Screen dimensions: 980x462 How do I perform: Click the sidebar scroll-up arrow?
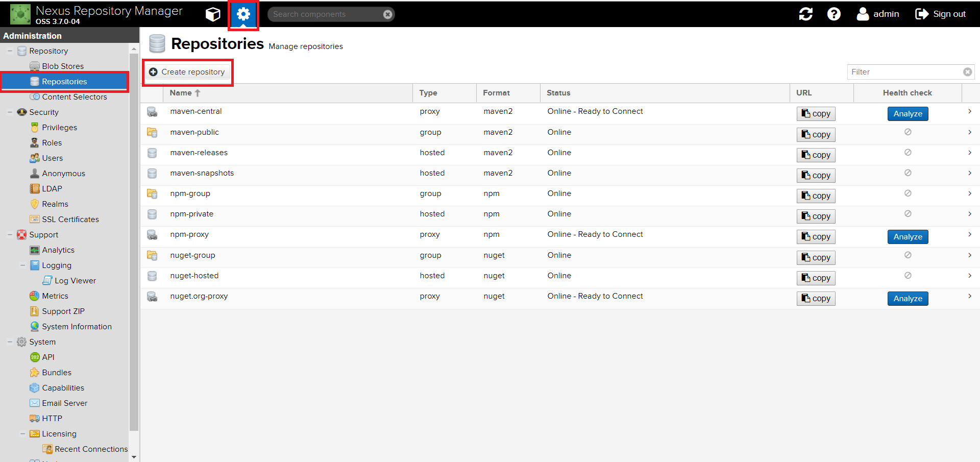click(x=134, y=49)
